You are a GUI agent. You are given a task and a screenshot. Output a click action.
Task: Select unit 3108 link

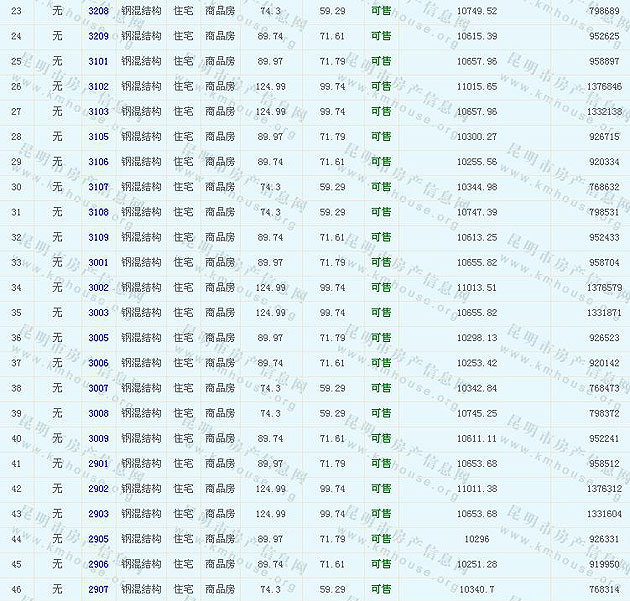(98, 212)
